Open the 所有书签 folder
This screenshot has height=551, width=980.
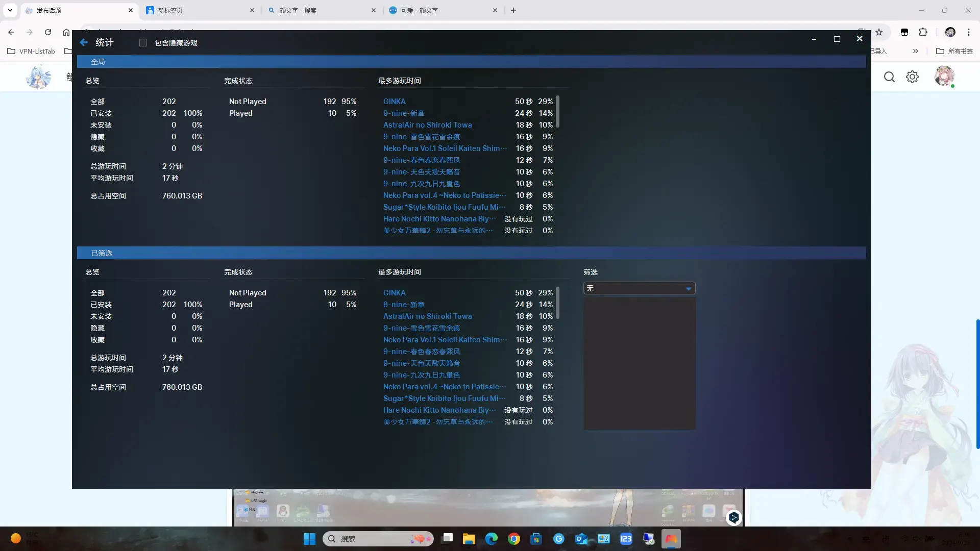click(x=954, y=51)
